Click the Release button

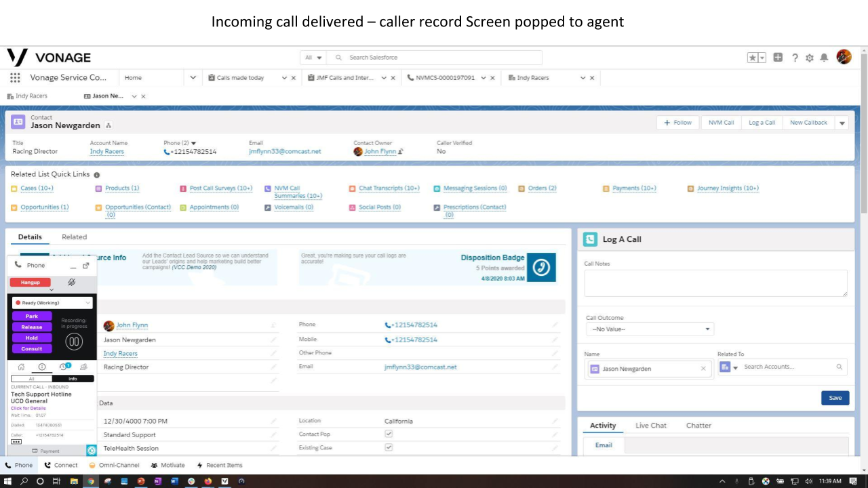pyautogui.click(x=32, y=327)
